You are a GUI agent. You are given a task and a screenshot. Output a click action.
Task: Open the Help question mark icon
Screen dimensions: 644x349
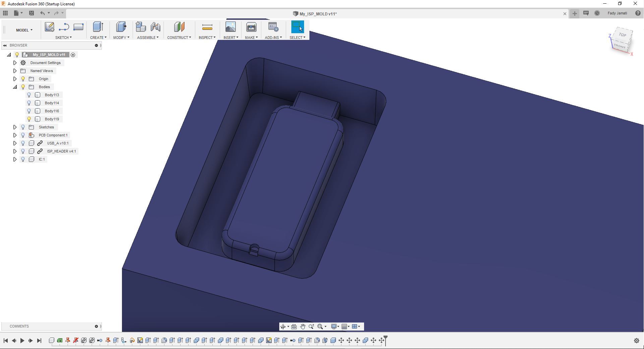coord(638,13)
